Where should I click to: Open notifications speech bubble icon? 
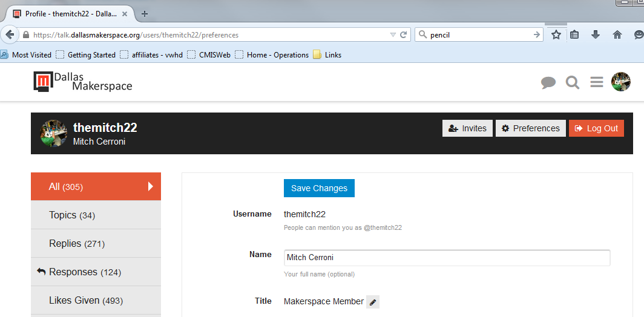click(548, 82)
